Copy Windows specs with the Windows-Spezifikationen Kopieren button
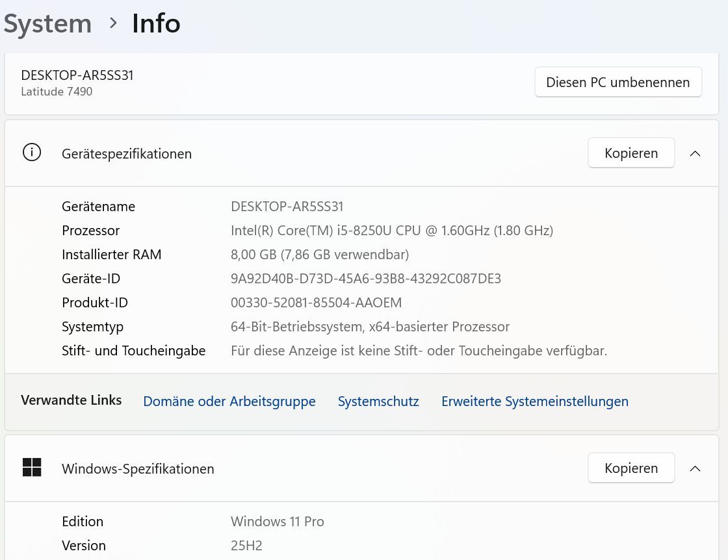The height and width of the screenshot is (560, 728). pyautogui.click(x=630, y=468)
